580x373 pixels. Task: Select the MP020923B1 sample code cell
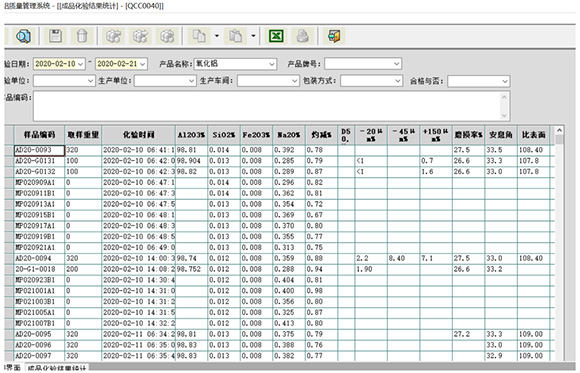[x=39, y=280]
